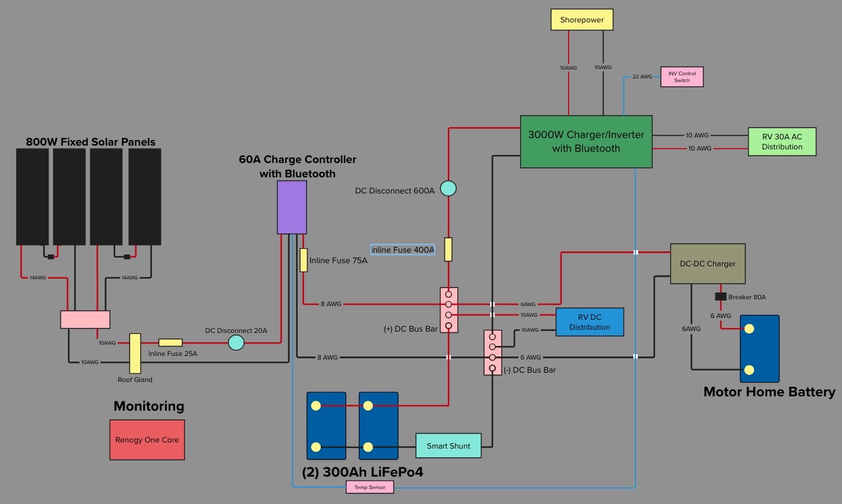
Task: Click the yellow Inline Fuse 25A shape
Action: coord(170,342)
